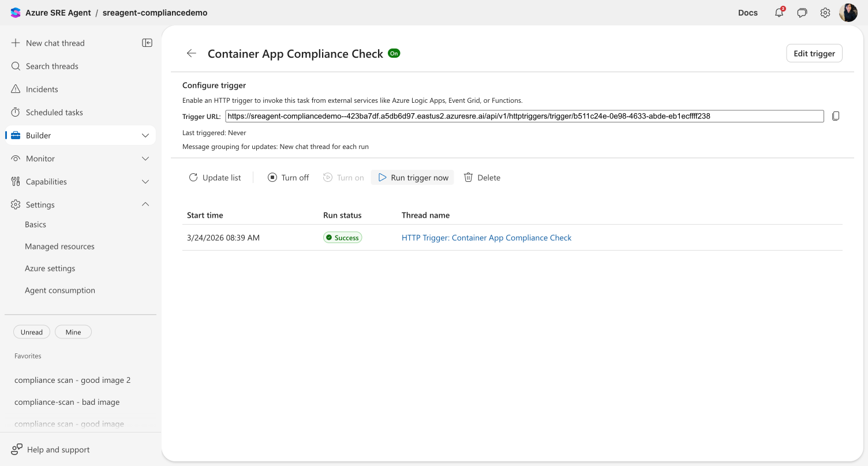The width and height of the screenshot is (868, 466).
Task: Click the Scheduled tasks clock icon
Action: pyautogui.click(x=16, y=112)
